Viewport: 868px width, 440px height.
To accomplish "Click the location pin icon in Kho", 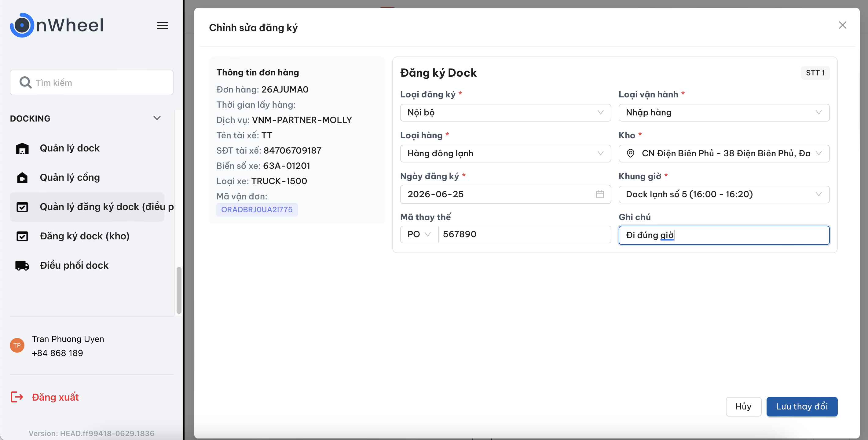I will [x=630, y=154].
